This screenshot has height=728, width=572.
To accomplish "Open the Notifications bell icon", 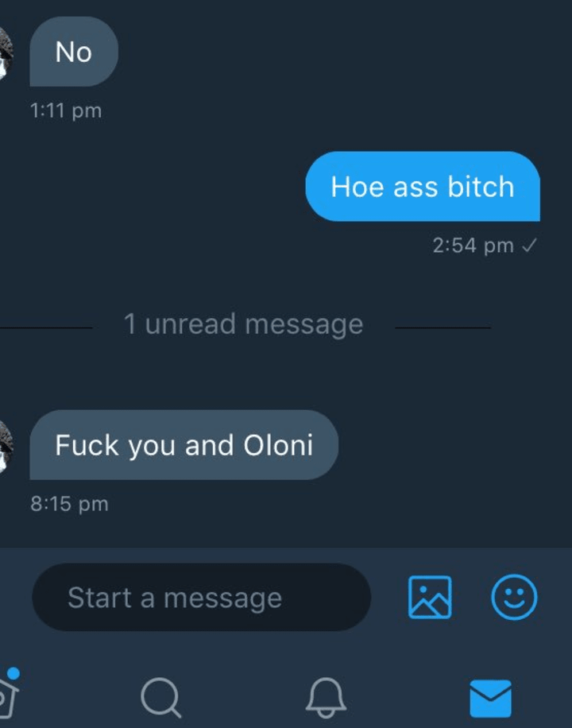I will click(x=326, y=697).
